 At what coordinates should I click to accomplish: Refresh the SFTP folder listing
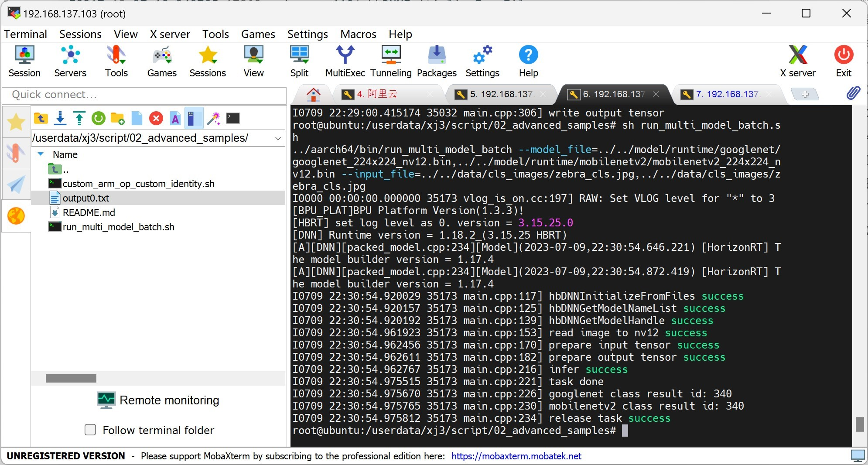(99, 118)
